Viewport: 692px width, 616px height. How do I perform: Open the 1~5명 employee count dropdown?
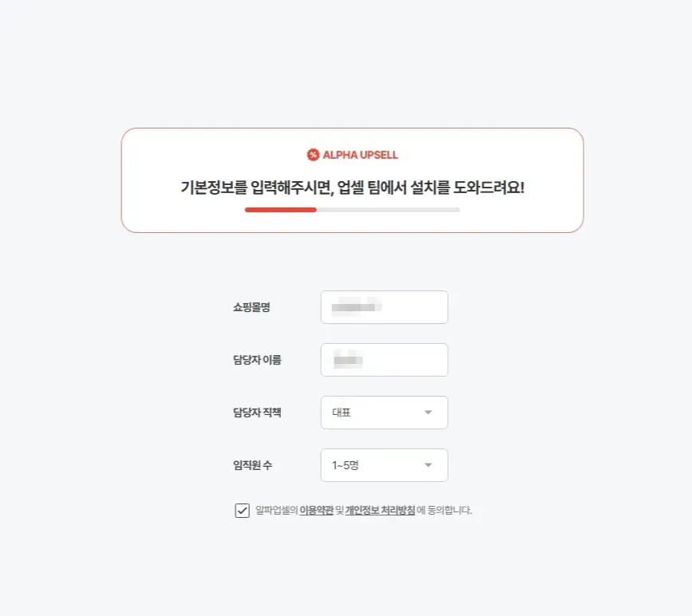385,465
